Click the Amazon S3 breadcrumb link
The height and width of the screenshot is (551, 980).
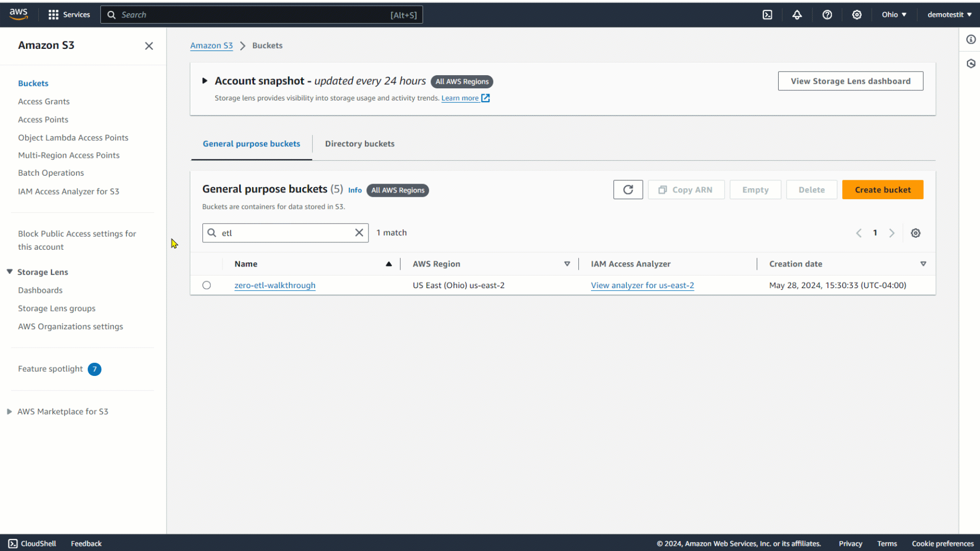[x=211, y=46]
